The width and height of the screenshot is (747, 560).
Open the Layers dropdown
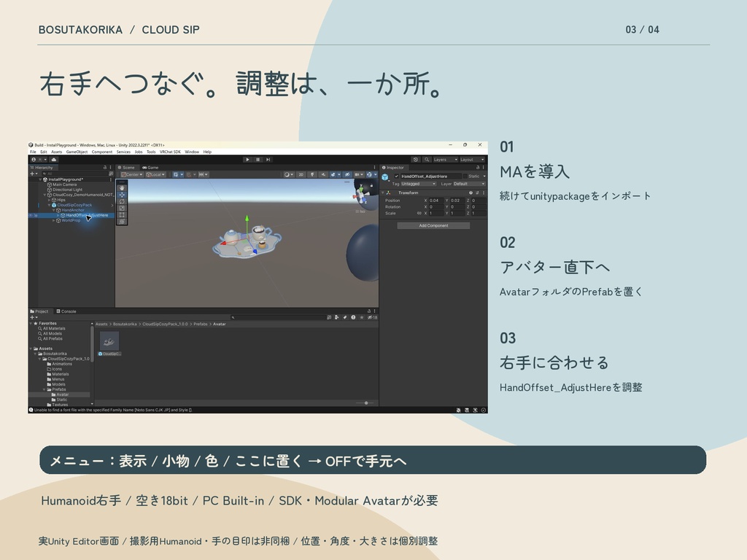pos(445,160)
